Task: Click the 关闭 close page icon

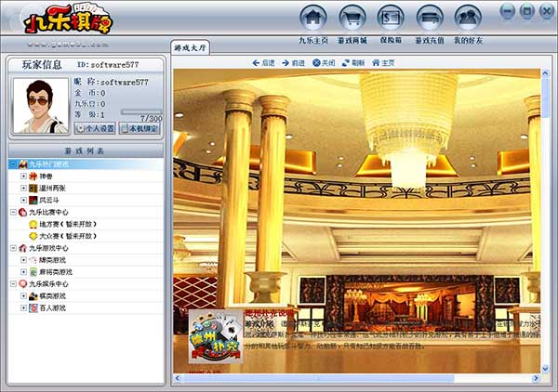Action: (x=322, y=62)
